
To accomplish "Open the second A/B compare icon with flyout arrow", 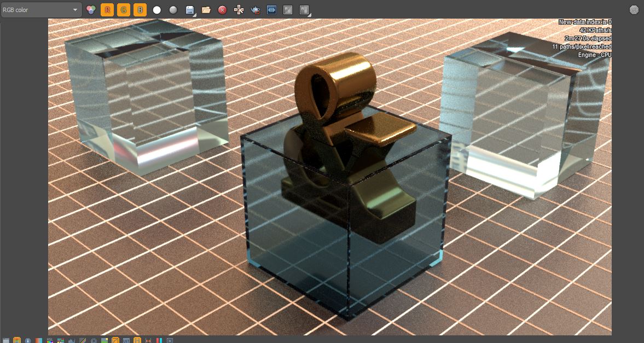I will click(304, 10).
